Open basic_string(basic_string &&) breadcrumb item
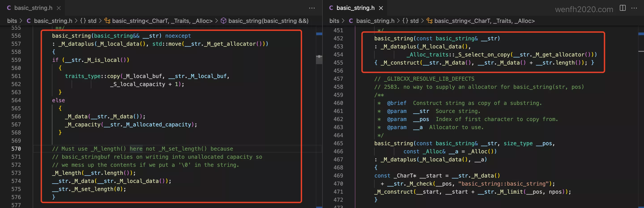The height and width of the screenshot is (208, 644). tap(268, 21)
